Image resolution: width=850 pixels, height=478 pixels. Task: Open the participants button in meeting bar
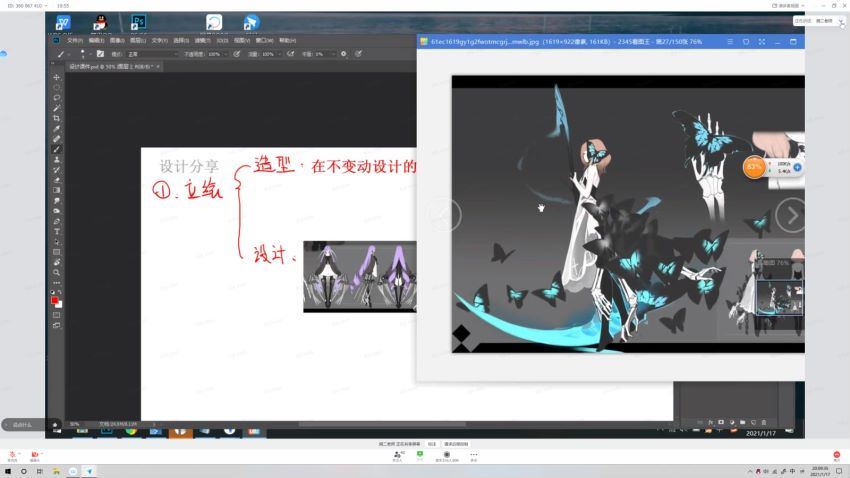[x=398, y=456]
